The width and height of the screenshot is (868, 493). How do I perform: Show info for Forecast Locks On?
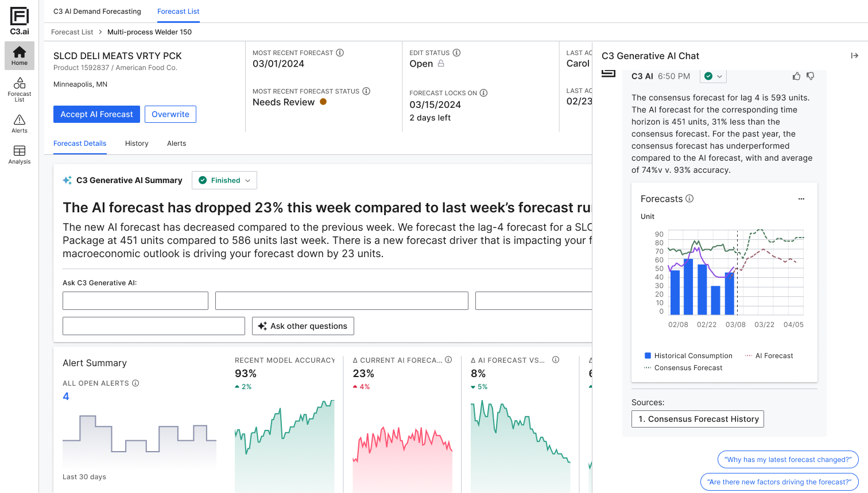point(483,93)
